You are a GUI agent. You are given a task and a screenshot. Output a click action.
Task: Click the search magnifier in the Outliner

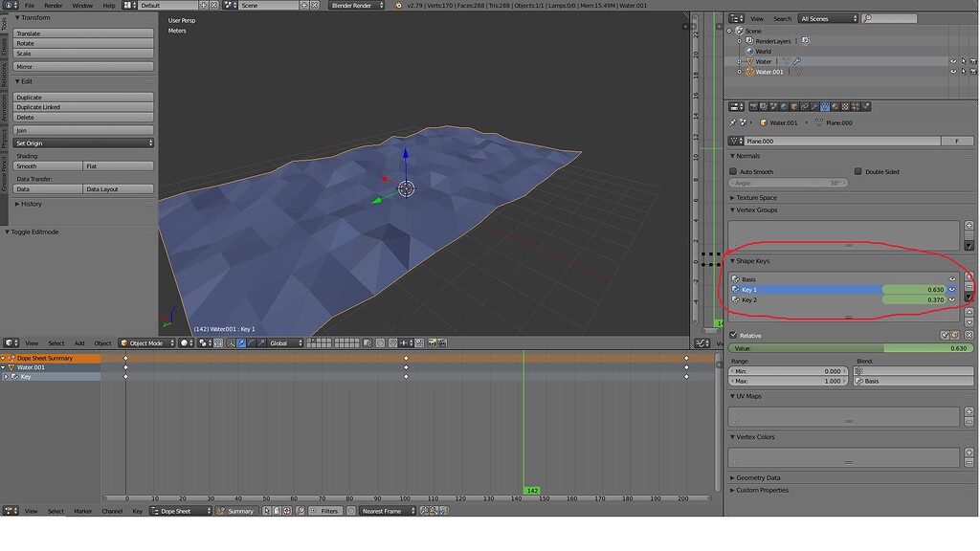pyautogui.click(x=867, y=18)
